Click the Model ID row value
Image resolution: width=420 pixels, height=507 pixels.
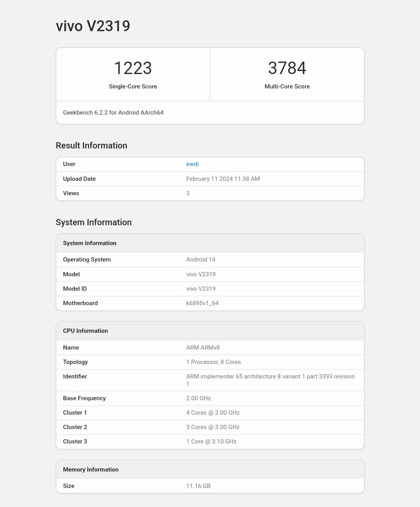coord(200,289)
